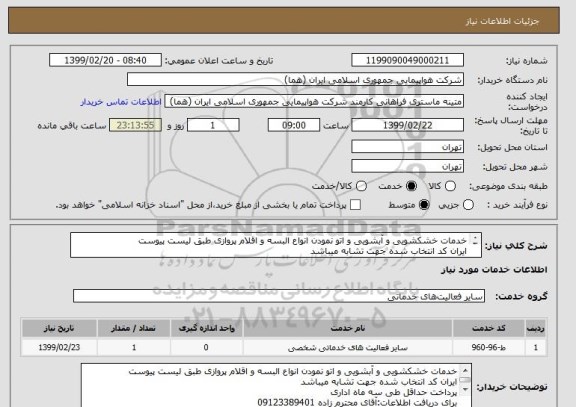Click service code cell ط-96-960
This screenshot has height=407, width=576.
click(489, 347)
